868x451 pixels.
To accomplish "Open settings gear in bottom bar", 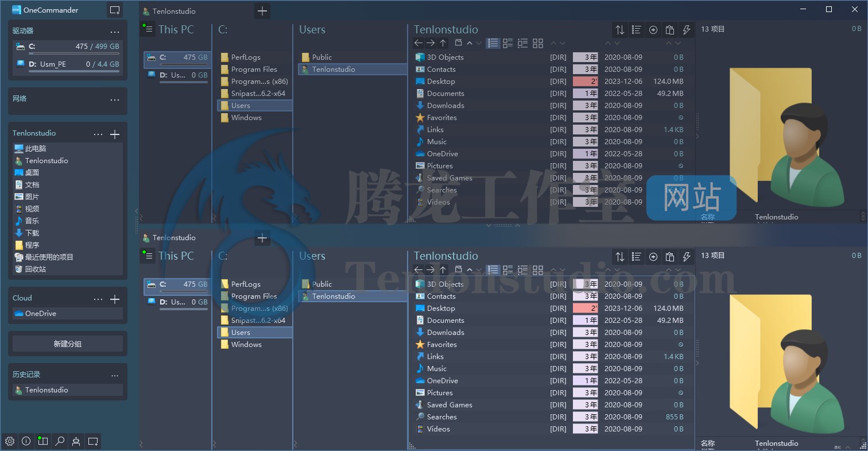I will point(10,441).
